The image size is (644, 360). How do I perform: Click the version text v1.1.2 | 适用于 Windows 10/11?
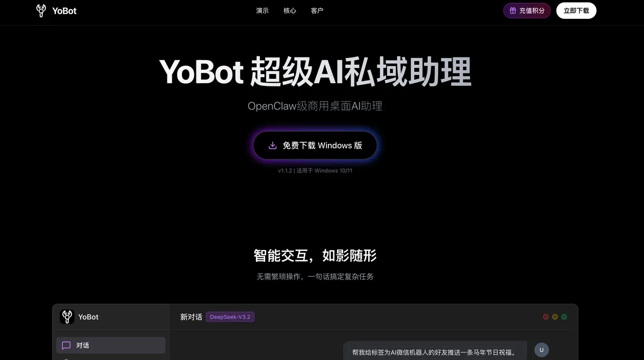(315, 171)
